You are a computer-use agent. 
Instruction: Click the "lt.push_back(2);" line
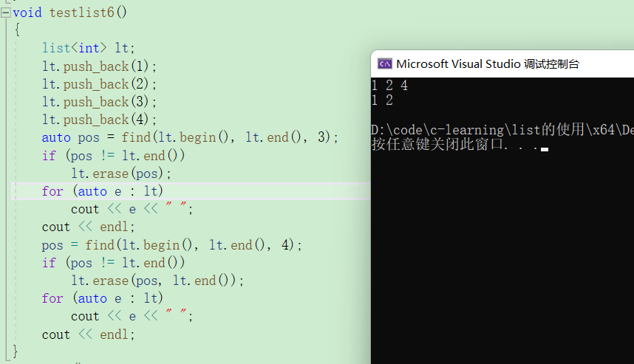click(x=99, y=84)
